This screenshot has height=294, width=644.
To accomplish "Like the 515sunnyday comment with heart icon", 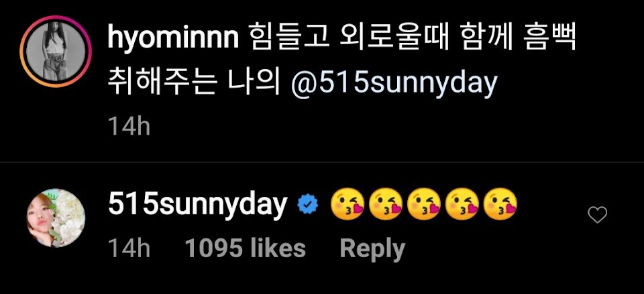I will pyautogui.click(x=597, y=214).
